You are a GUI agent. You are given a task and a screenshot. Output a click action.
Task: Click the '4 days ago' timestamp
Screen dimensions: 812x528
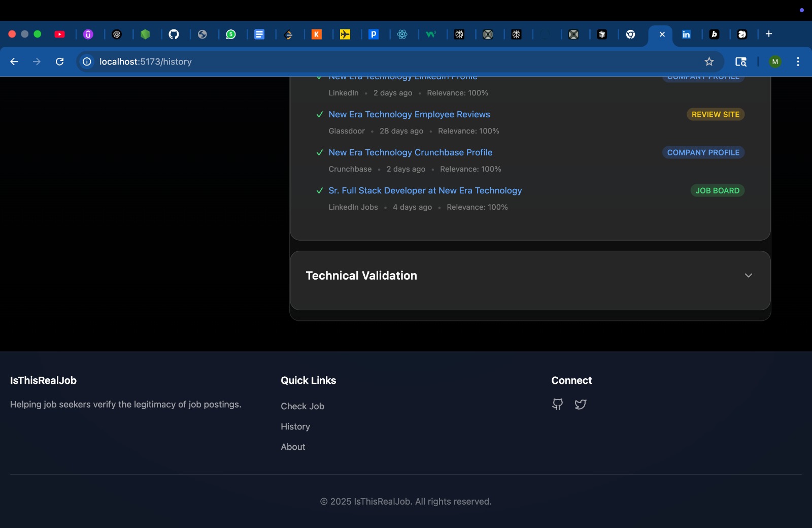pyautogui.click(x=412, y=207)
